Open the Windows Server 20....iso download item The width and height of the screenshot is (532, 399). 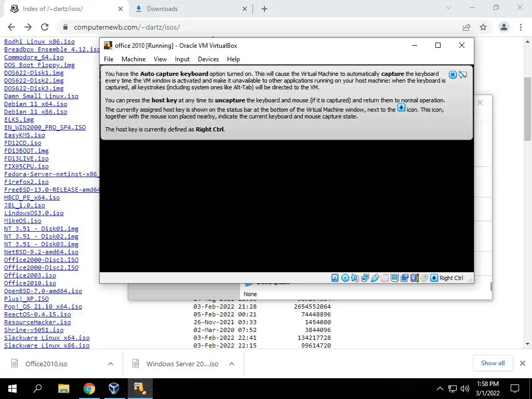182,364
